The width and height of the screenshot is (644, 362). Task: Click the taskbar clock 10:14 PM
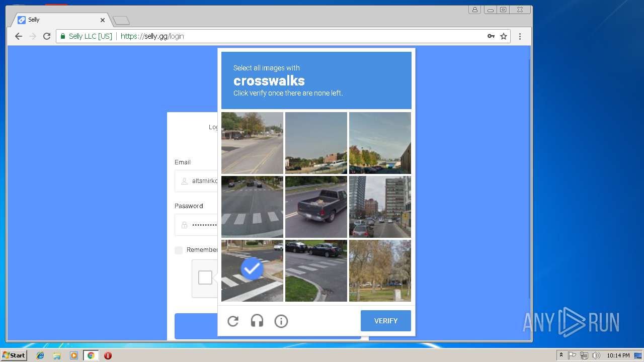pyautogui.click(x=618, y=355)
